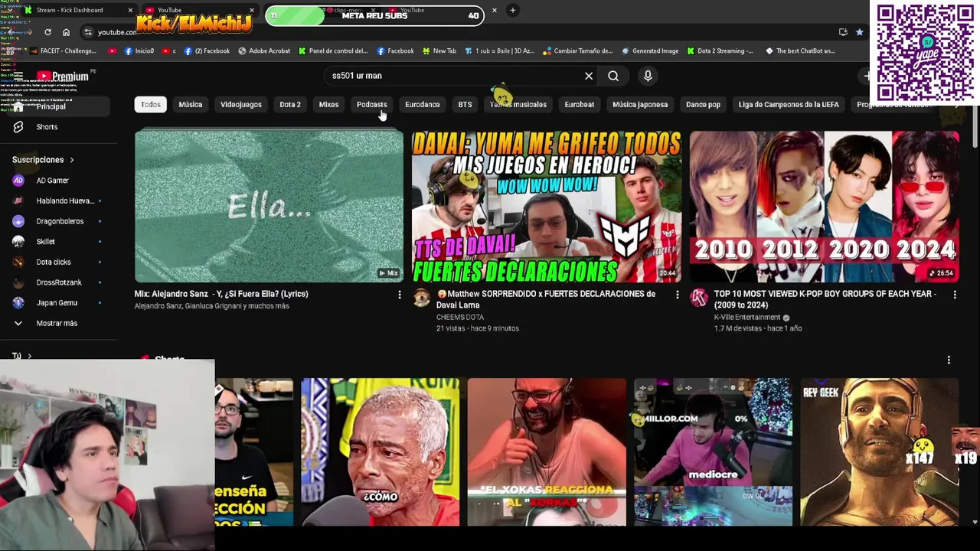
Task: Open Matthew SORPRENDIDO video thumbnail
Action: click(x=547, y=207)
